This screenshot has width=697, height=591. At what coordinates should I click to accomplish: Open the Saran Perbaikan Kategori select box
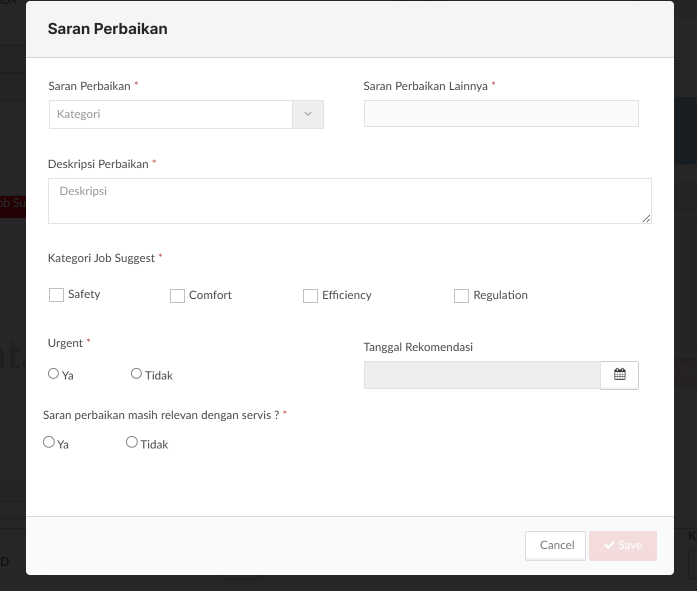click(x=170, y=114)
